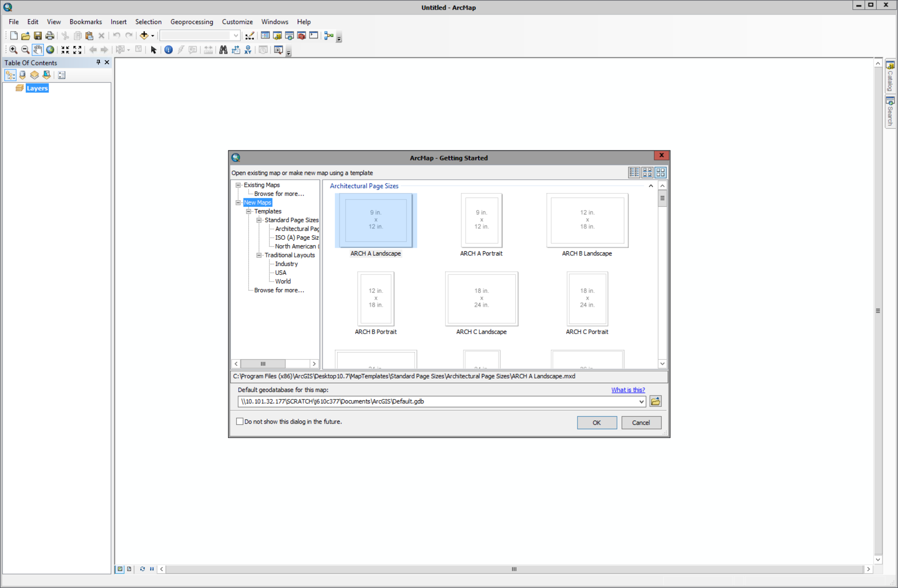Select the Select Elements arrow tool
898x588 pixels.
click(153, 50)
